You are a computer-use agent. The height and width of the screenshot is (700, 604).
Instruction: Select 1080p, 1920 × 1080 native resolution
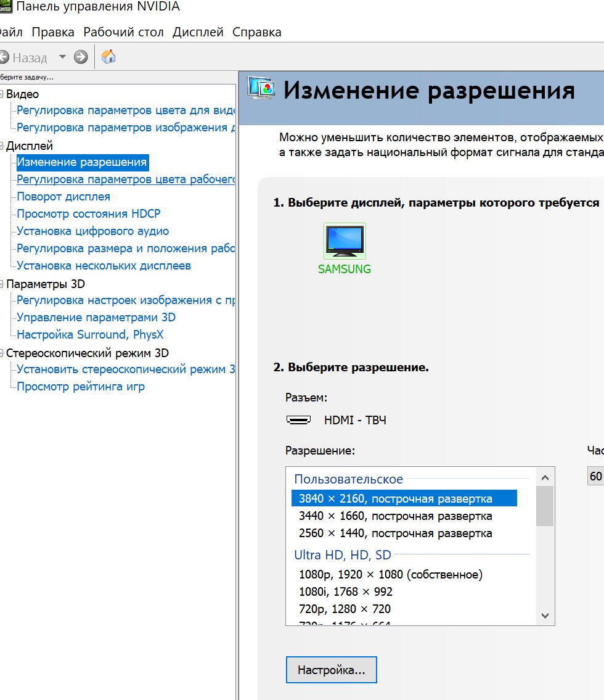coord(390,574)
